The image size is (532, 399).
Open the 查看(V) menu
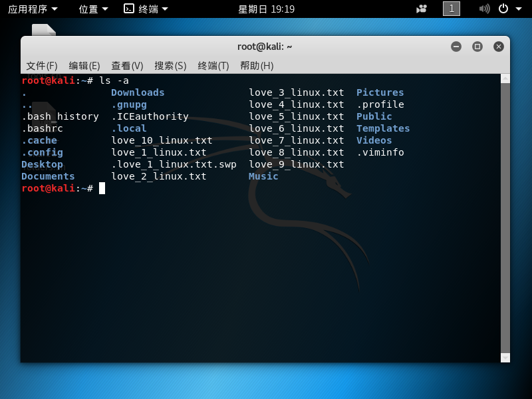click(x=127, y=65)
